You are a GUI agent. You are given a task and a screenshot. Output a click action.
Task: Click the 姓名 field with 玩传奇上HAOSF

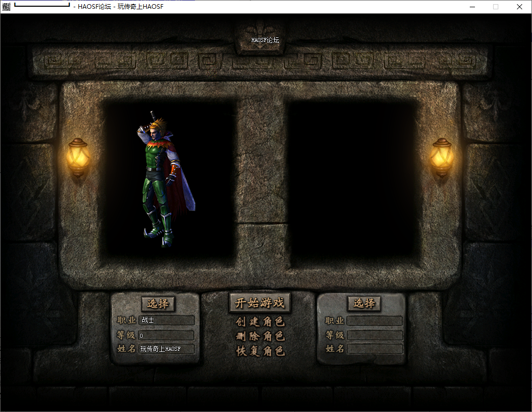tap(166, 349)
